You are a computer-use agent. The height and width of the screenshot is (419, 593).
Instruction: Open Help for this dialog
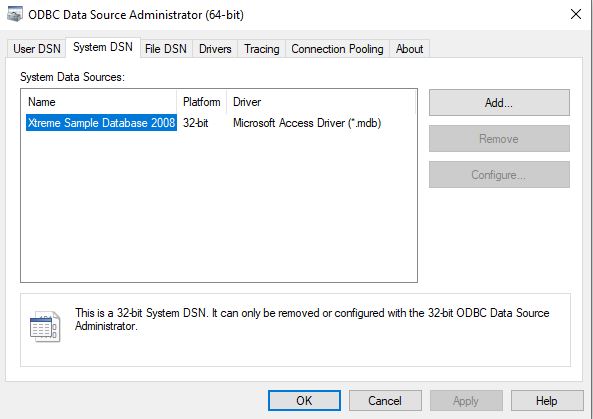[x=547, y=400]
